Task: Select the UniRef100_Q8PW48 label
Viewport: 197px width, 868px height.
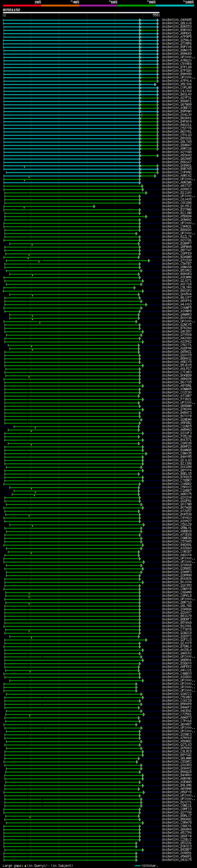Action: pos(177,247)
